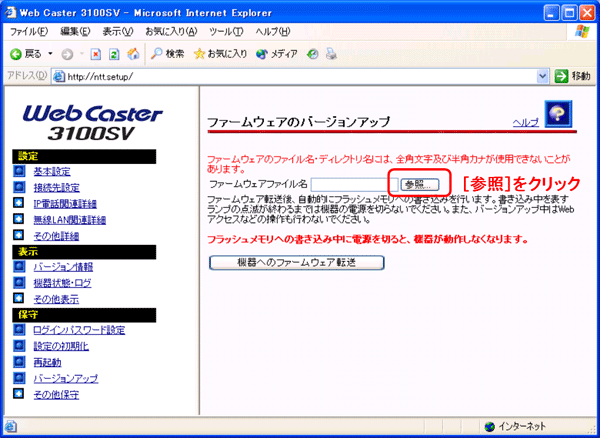Click the bullet icon beside 接続先設定
600x438 pixels.
point(19,187)
